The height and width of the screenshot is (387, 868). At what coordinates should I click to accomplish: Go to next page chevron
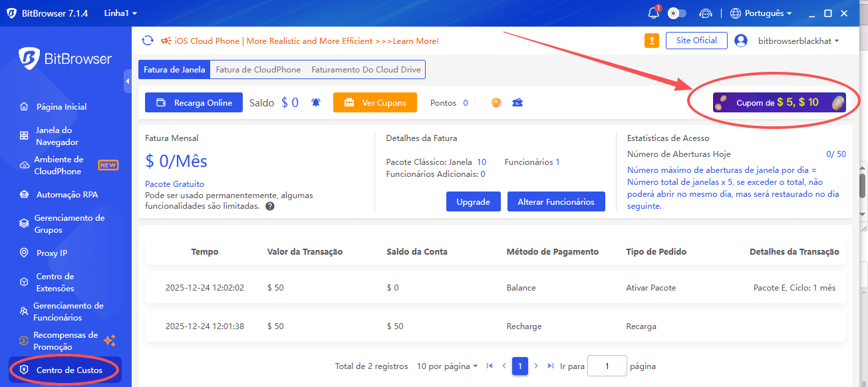point(536,366)
